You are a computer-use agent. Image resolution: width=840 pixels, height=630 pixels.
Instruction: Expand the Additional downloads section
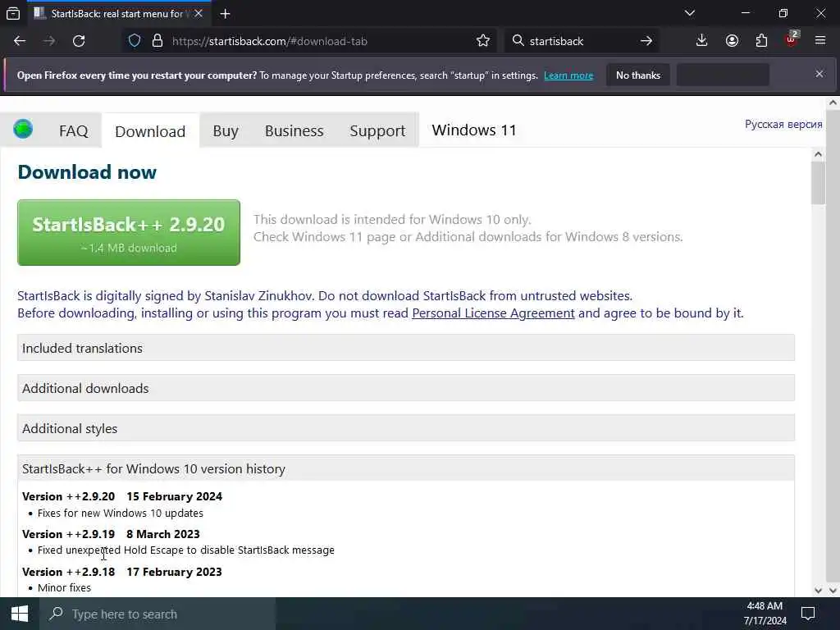405,388
